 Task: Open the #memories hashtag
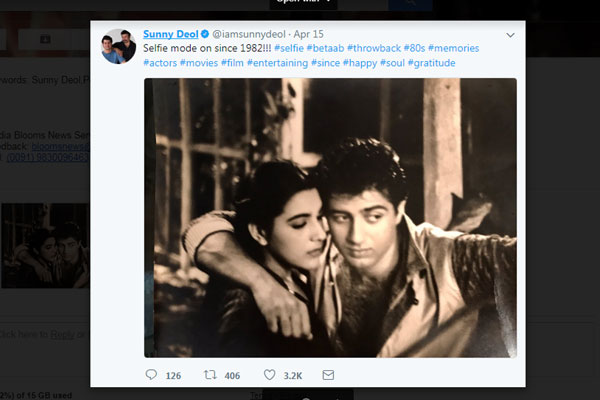453,48
